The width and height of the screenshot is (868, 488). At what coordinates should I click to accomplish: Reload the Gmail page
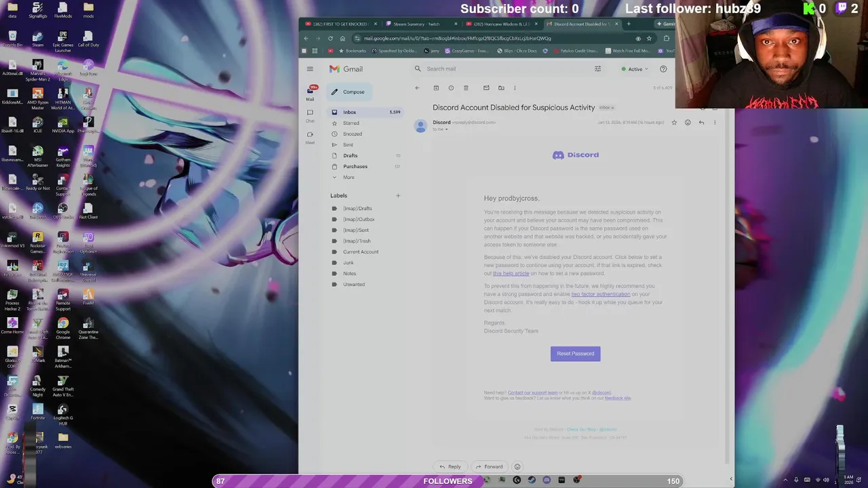(x=330, y=38)
